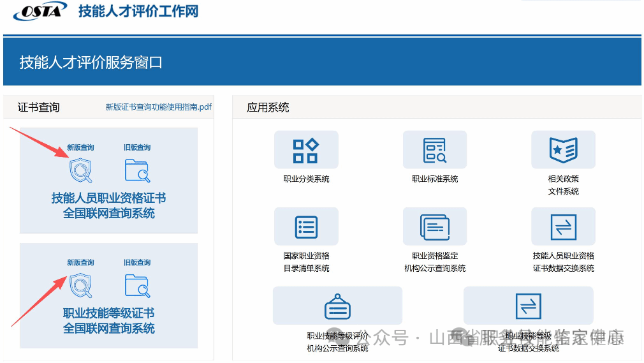
Task: Open 技能人员职业资格证书数据交换系统 exchange icon
Action: pos(563,226)
